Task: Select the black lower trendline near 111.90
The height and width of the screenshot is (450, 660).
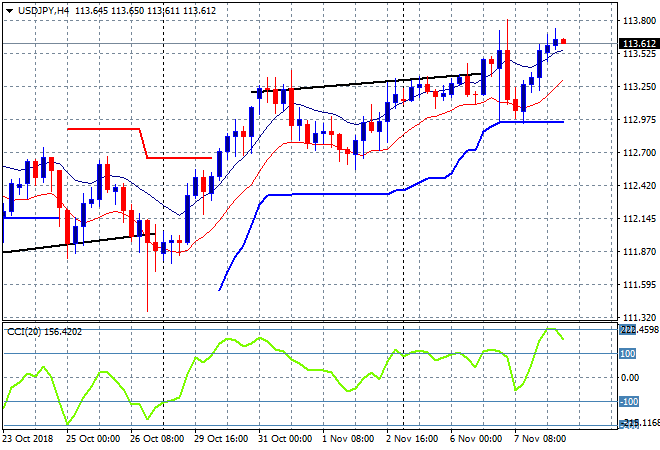Action: point(79,243)
